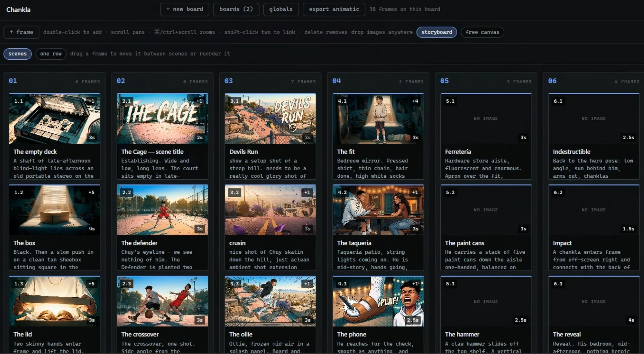Open frame 3.1 Devils Run thumbnail
This screenshot has width=644, height=354.
pos(270,119)
